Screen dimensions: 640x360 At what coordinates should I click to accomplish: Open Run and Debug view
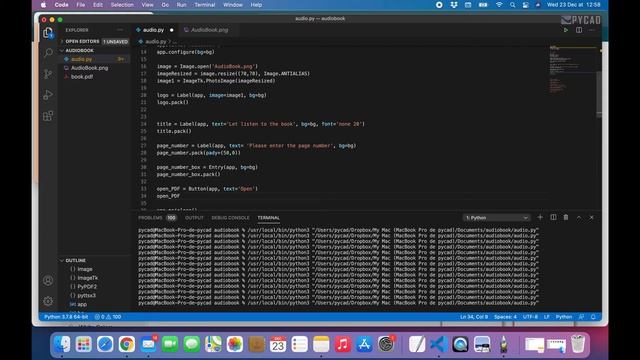click(48, 95)
